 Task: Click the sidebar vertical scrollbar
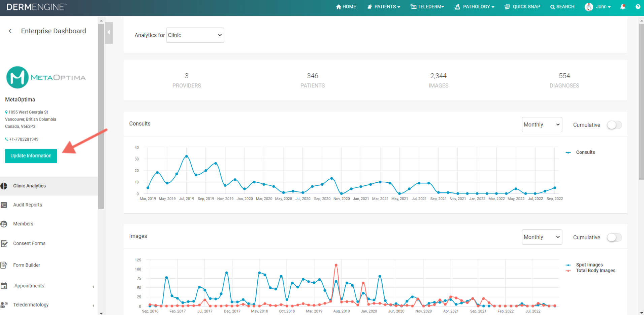[101, 116]
